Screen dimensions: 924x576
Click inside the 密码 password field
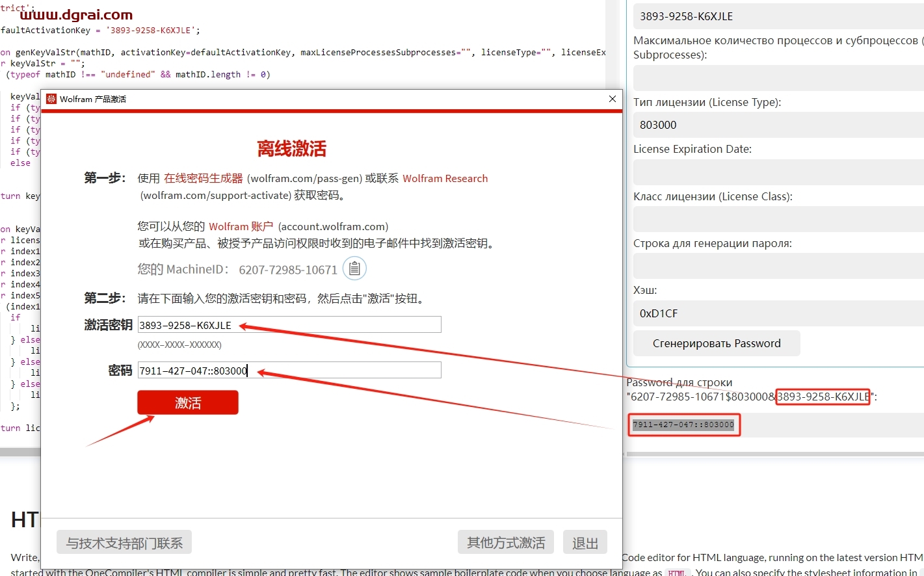(289, 370)
